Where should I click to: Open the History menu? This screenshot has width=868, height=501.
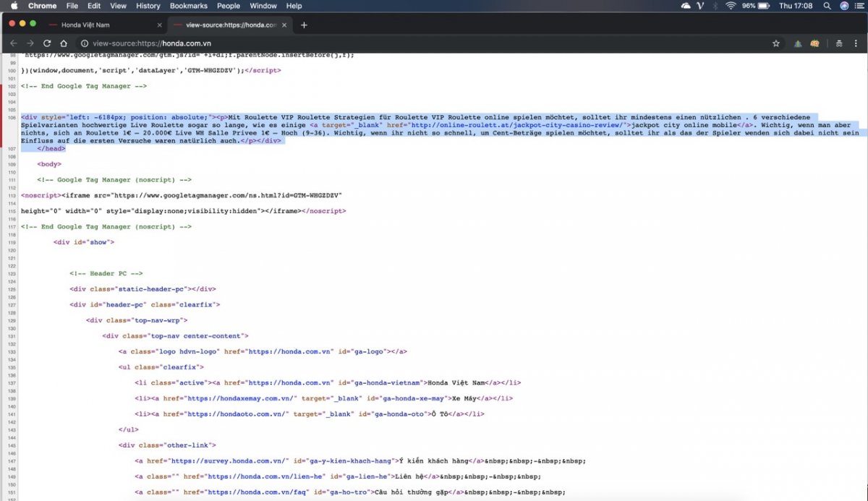pyautogui.click(x=148, y=6)
